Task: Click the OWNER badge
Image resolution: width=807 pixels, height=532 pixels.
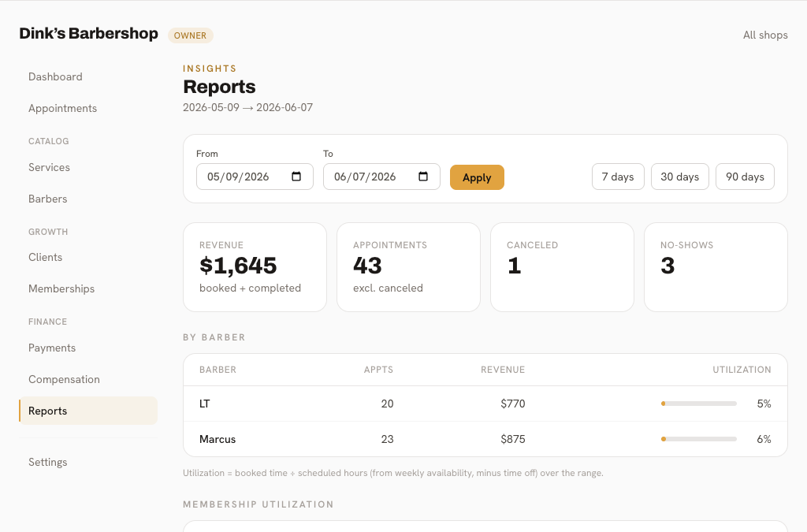Action: coord(190,35)
